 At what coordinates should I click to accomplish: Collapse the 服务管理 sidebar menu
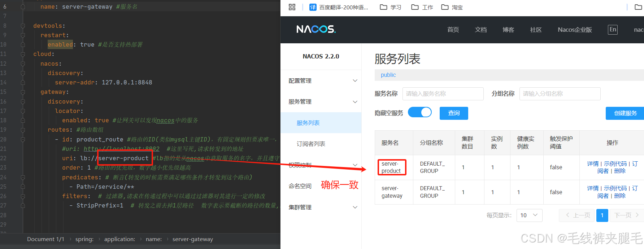[x=321, y=101]
